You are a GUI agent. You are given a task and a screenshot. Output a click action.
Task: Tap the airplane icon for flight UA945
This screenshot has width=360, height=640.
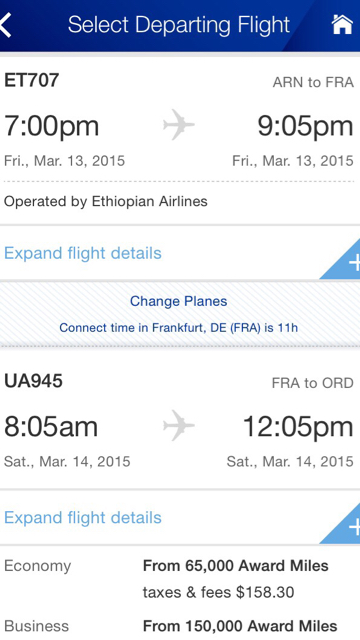tap(179, 425)
